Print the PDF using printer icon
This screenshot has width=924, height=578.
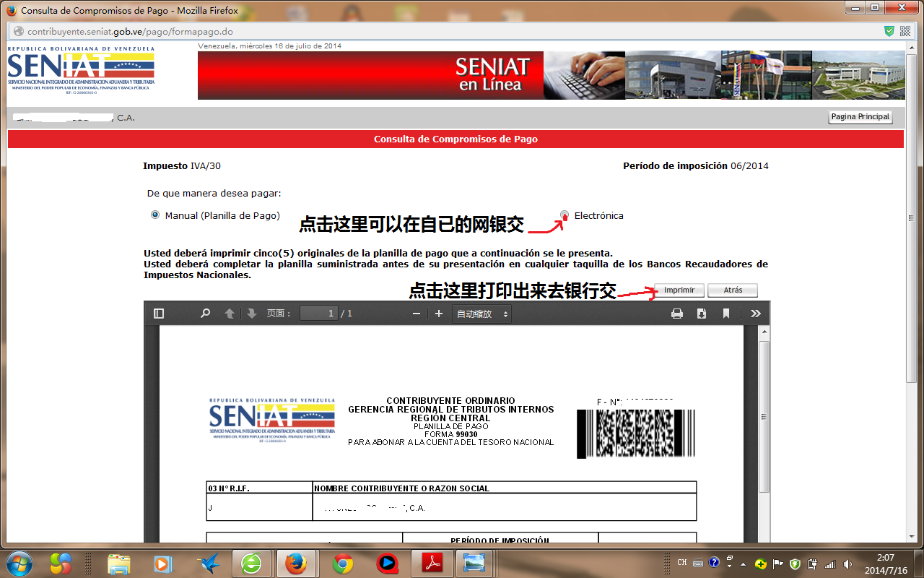[x=677, y=314]
